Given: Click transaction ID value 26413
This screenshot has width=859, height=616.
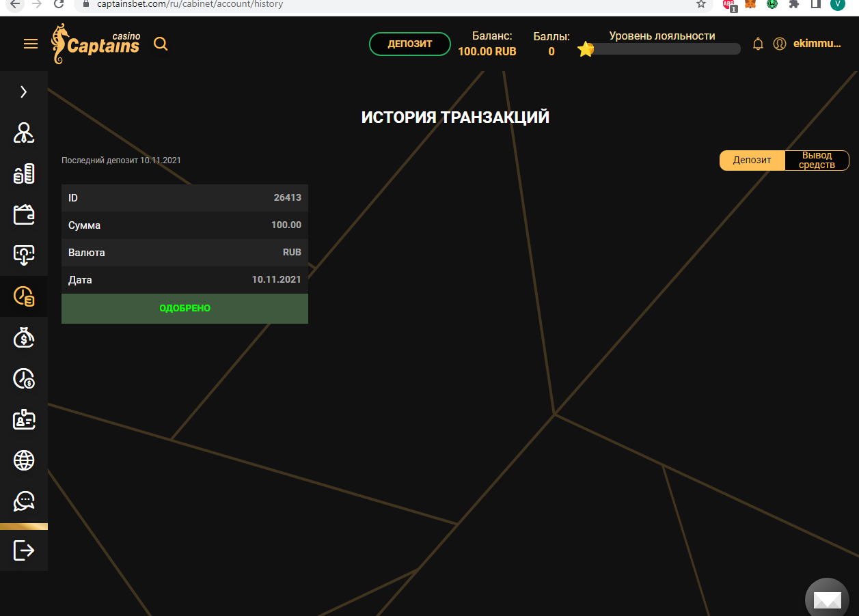Looking at the screenshot, I should [288, 197].
